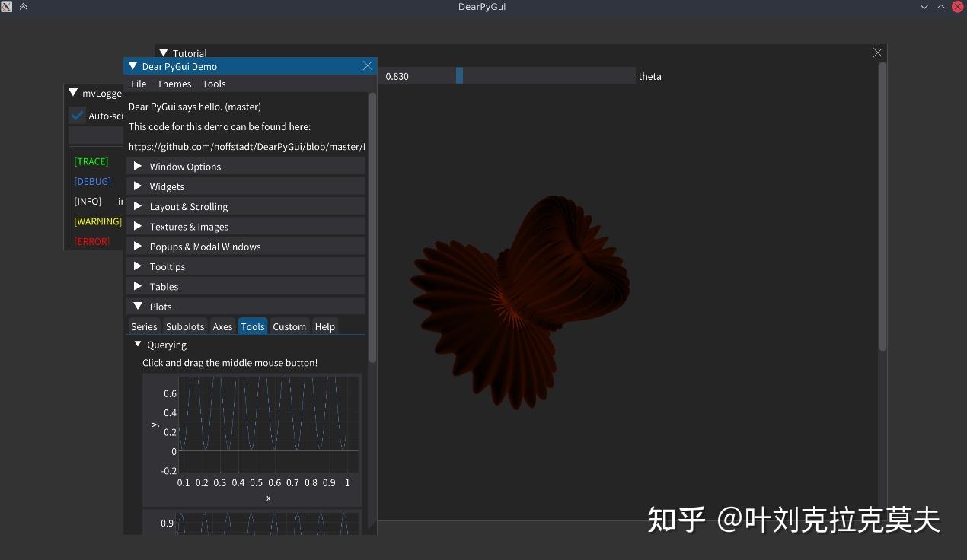
Task: Click the 'Dear PyGui says hello. (master)' text
Action: pos(195,107)
